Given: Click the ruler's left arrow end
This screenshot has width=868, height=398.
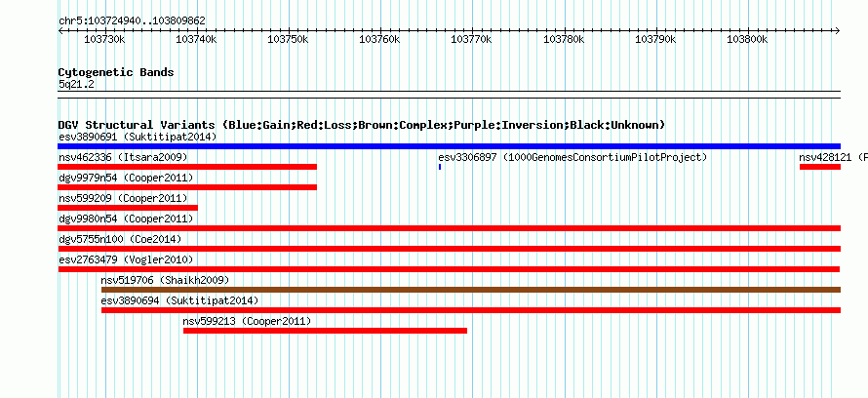Looking at the screenshot, I should tap(60, 31).
